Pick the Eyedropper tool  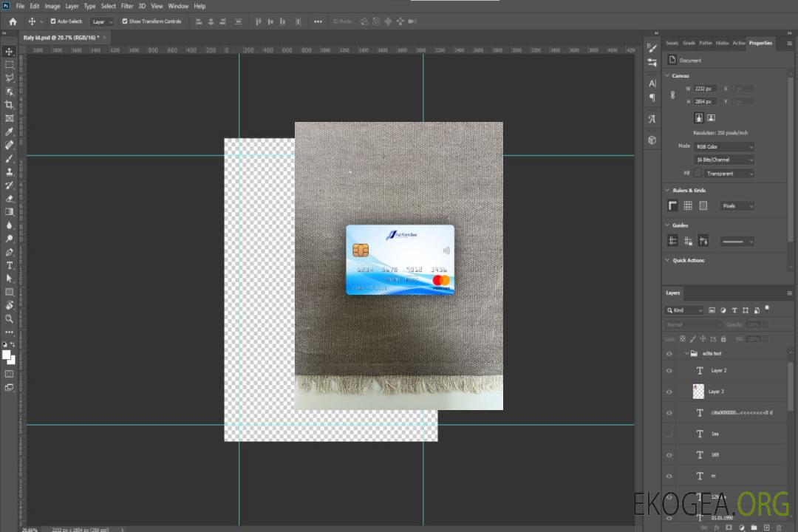pyautogui.click(x=10, y=132)
